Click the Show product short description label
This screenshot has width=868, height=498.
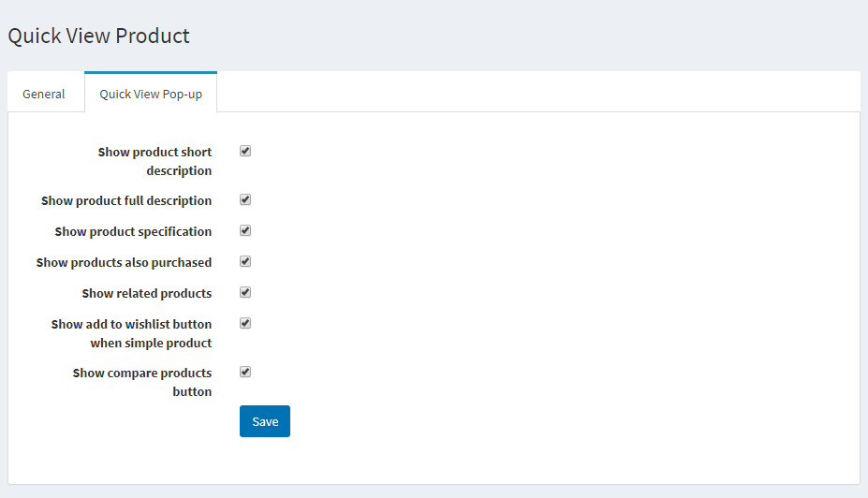tap(154, 161)
